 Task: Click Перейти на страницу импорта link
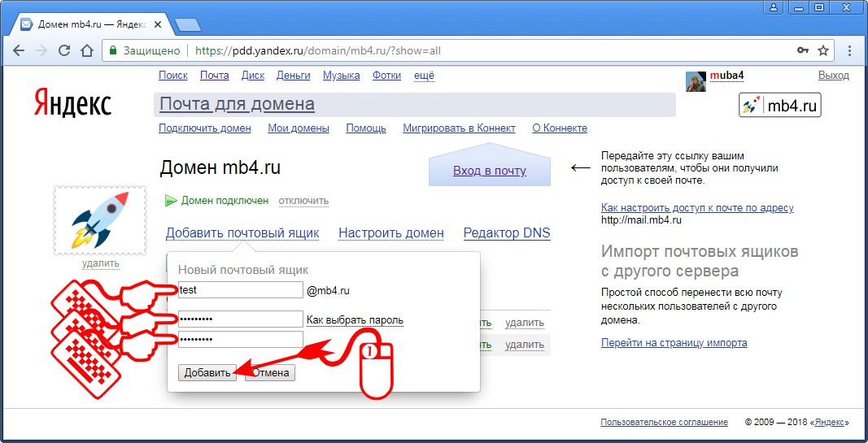point(674,343)
